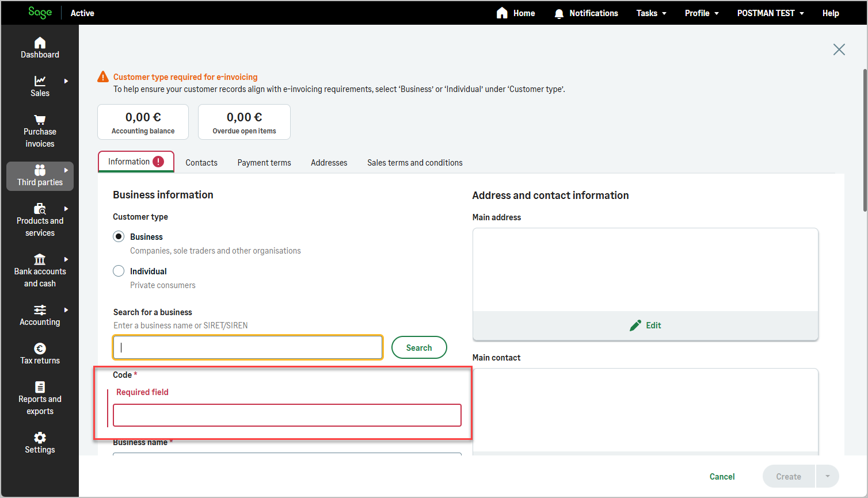This screenshot has width=868, height=498.
Task: Expand the Third parties submenu arrow
Action: (66, 170)
